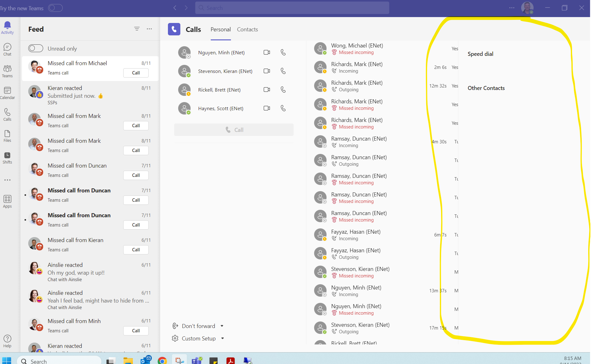Open Google Chrome from the taskbar
This screenshot has width=591, height=364.
tap(162, 361)
